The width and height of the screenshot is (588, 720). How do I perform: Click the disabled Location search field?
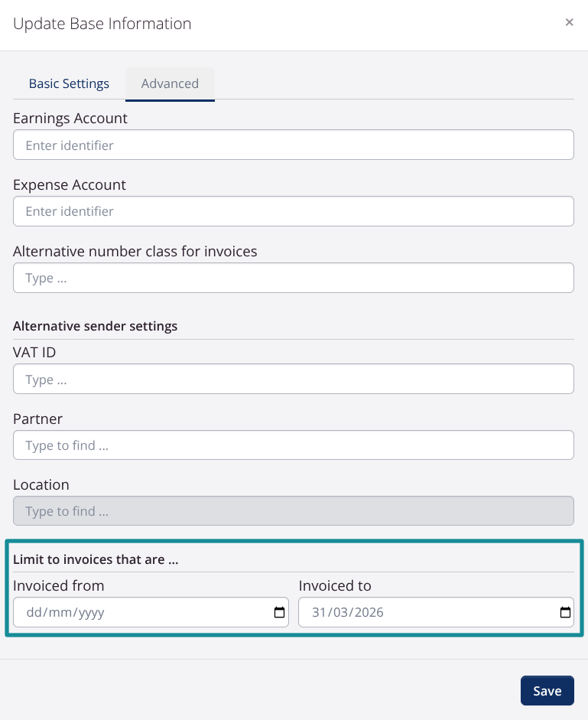[293, 511]
